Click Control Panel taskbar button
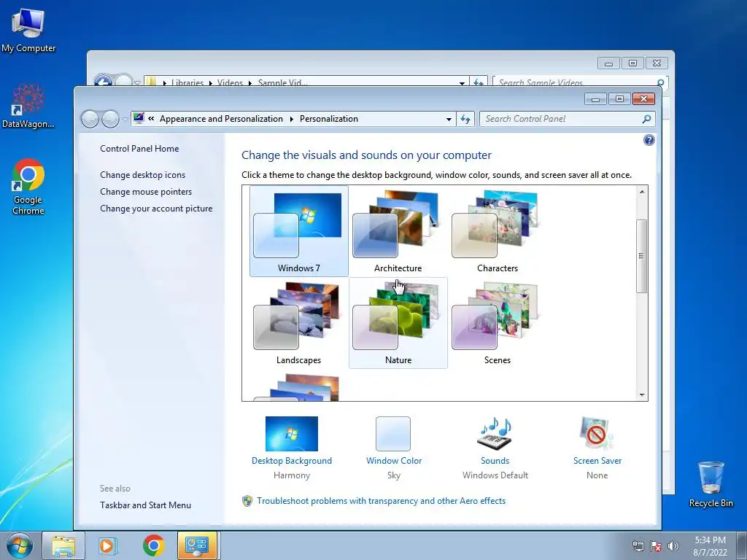747x560 pixels. pyautogui.click(x=197, y=545)
